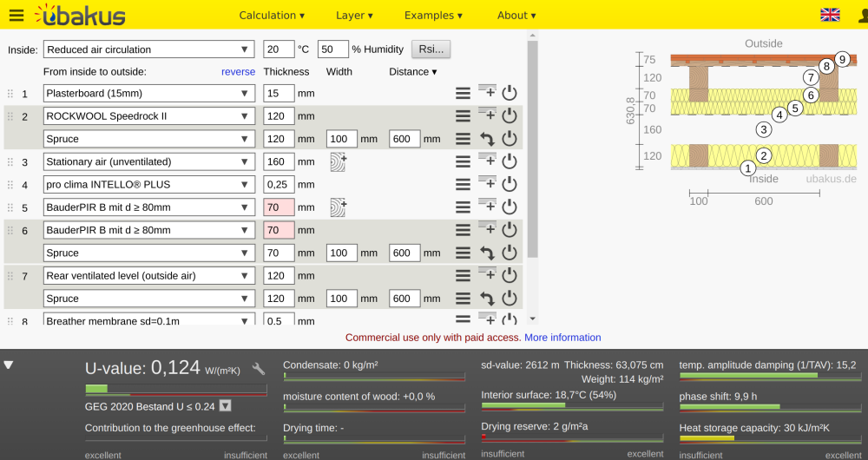Open options menu for layer 5 BauderPIR

[464, 207]
